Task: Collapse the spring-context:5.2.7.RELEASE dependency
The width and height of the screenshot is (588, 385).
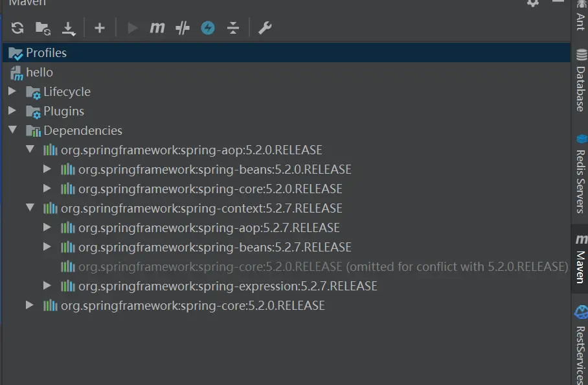Action: 30,207
